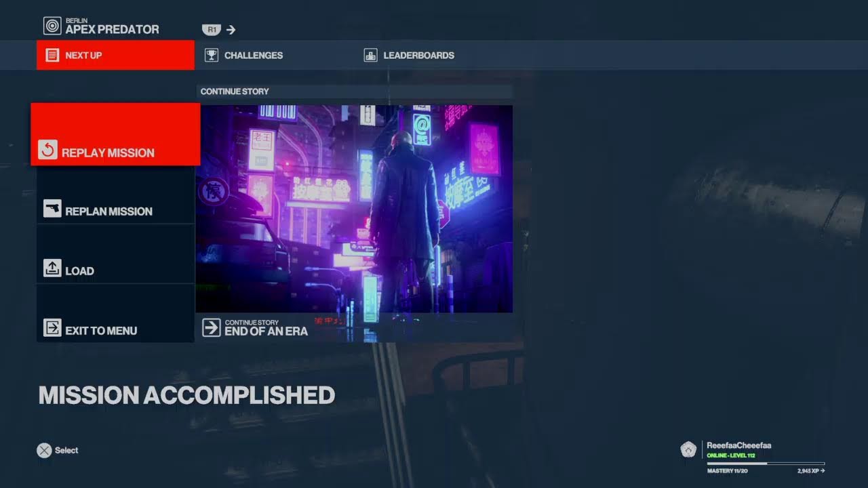
Task: Click the Mastery 11/20 progress bar
Action: click(x=766, y=464)
